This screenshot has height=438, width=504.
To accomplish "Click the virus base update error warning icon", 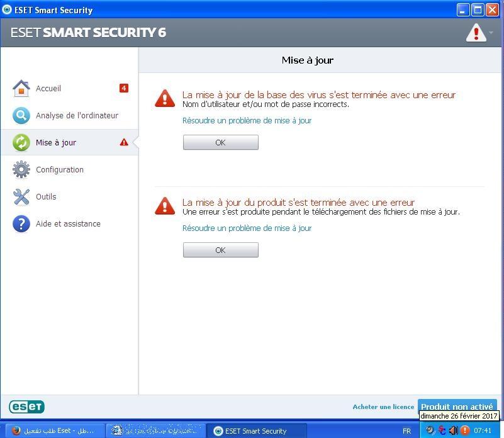I will tap(165, 98).
